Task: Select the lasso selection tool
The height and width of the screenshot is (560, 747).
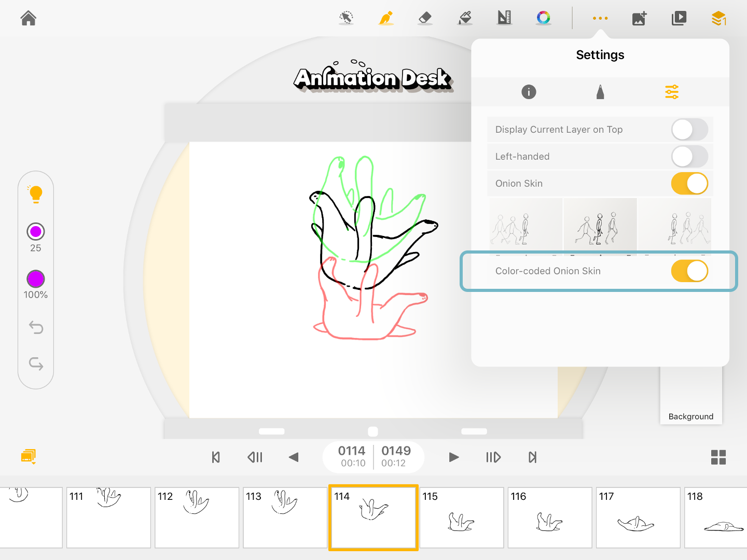Action: pyautogui.click(x=347, y=18)
